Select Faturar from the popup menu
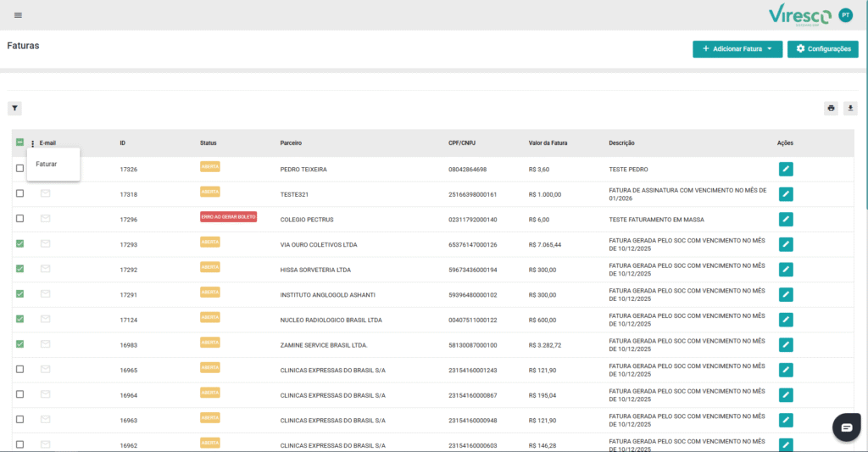This screenshot has height=452, width=868. (x=47, y=164)
